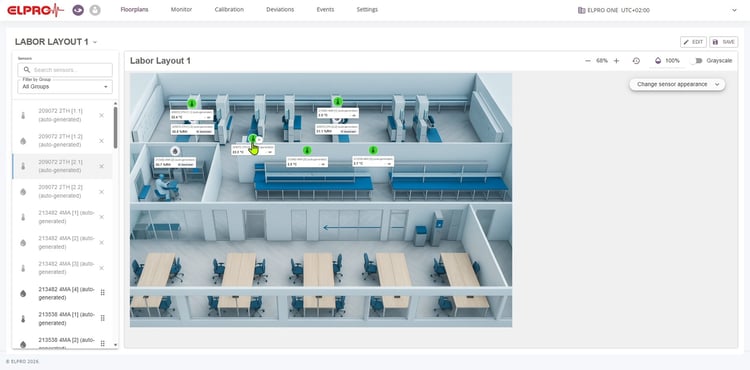Screen dimensions: 750x370
Task: Select sensor row 209072 2TH [2.1]
Action: (x=62, y=166)
